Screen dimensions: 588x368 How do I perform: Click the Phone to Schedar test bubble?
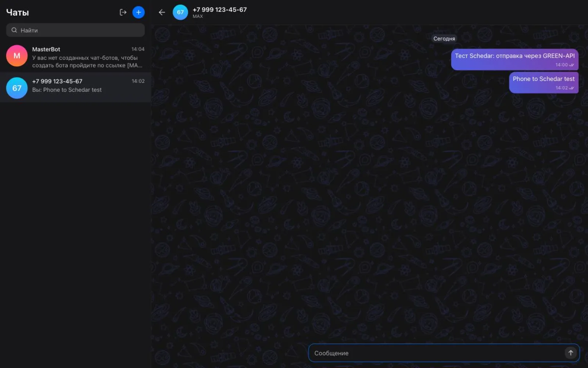pyautogui.click(x=544, y=82)
